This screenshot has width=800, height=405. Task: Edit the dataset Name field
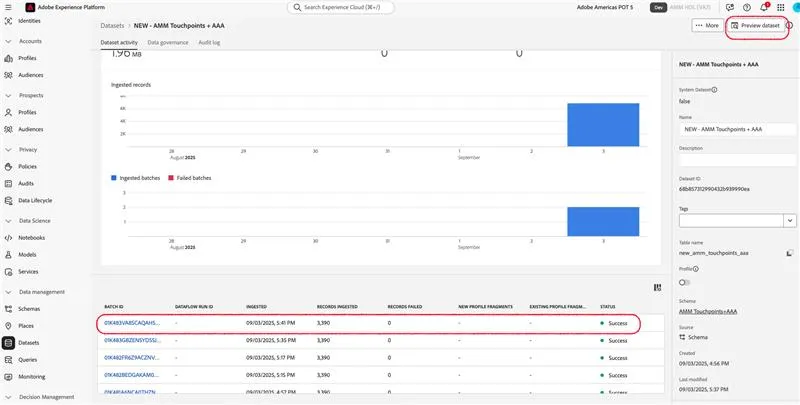(737, 130)
